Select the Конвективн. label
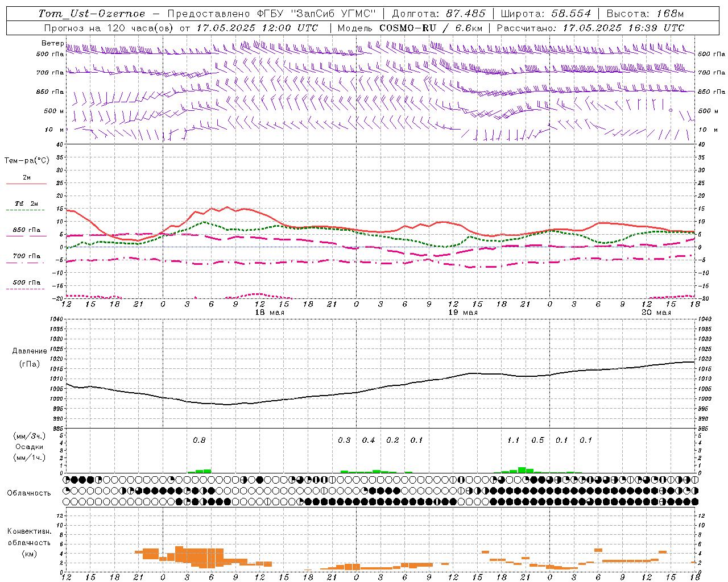This screenshot has height=582, width=728. 29,531
